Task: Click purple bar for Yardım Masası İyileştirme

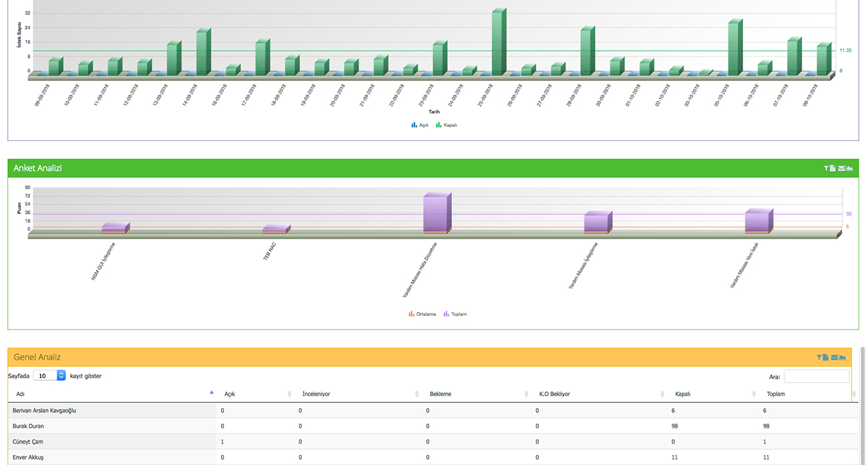Action: click(598, 222)
